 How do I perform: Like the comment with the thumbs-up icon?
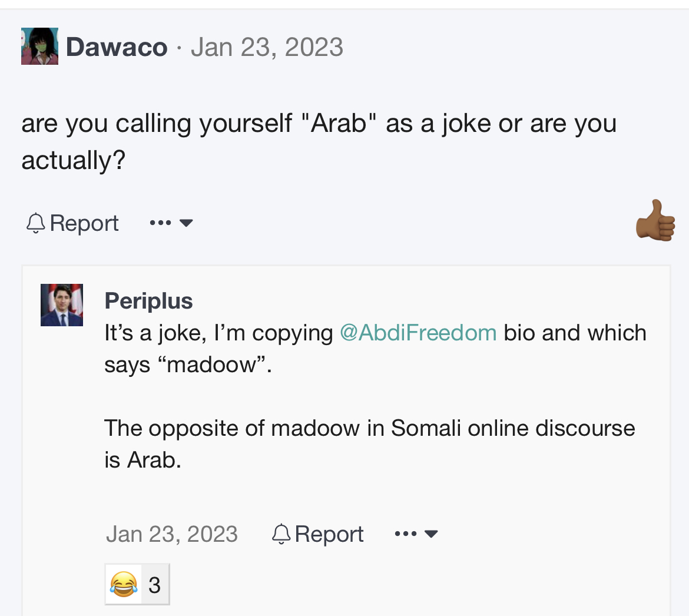pos(655,221)
